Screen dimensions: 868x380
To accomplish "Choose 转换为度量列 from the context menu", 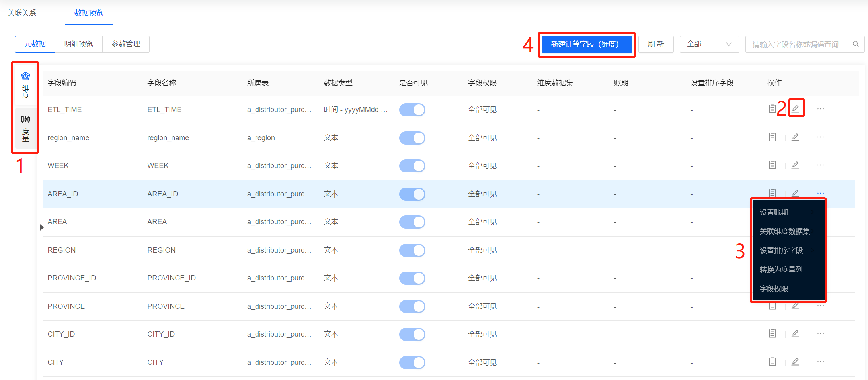I will tap(788, 270).
